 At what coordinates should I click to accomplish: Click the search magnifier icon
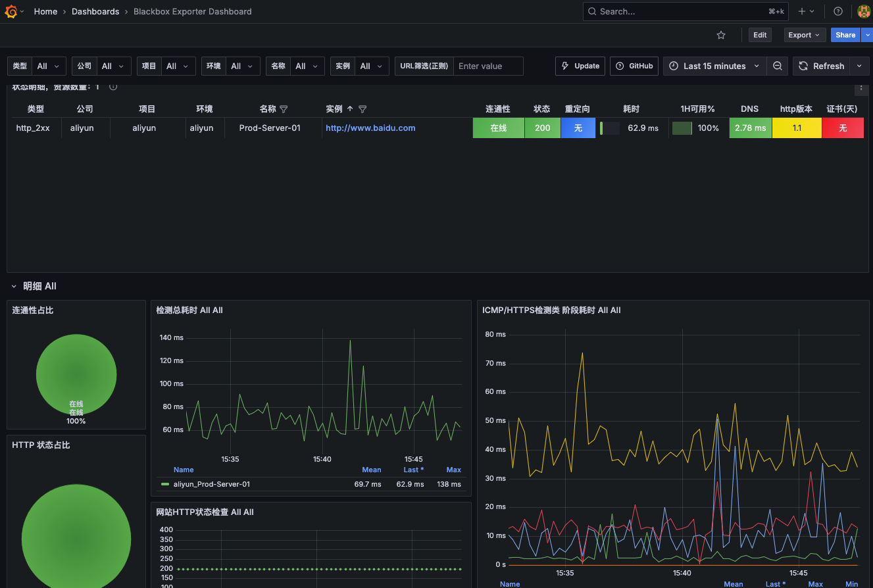coord(592,11)
